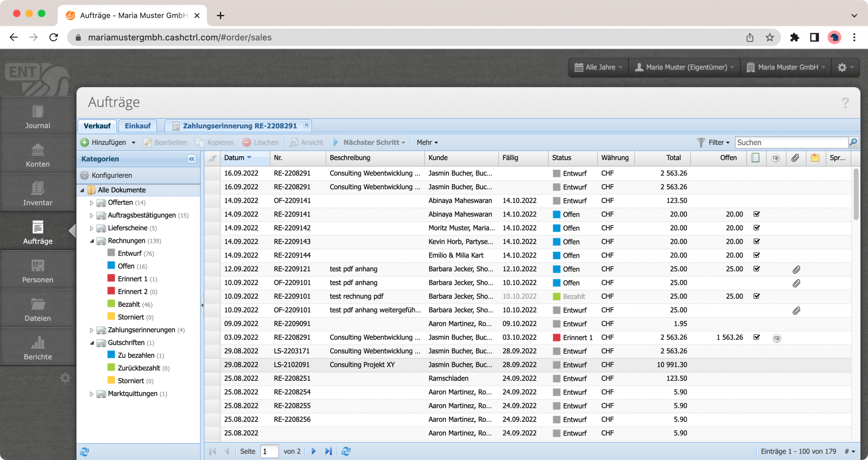Screen dimensions: 868x460
Task: Collapse the Kategorien panel
Action: coord(191,159)
